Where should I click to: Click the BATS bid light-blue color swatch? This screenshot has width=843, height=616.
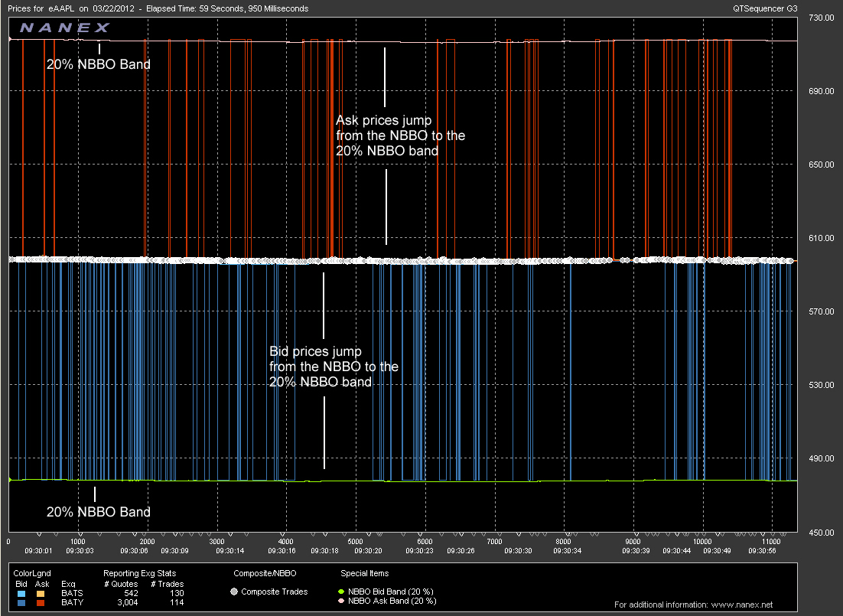point(21,593)
